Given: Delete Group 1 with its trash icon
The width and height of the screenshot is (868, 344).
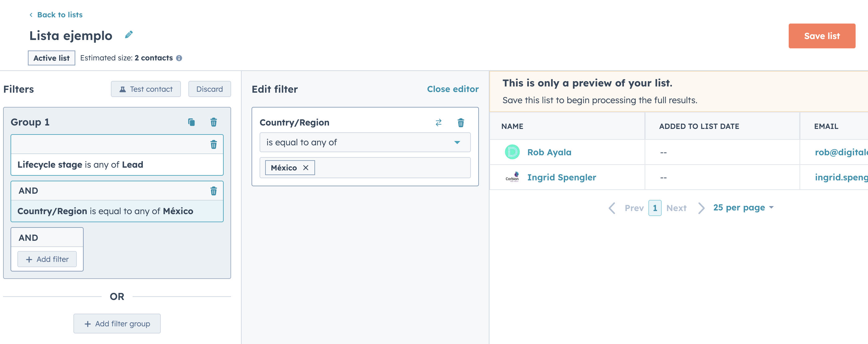Looking at the screenshot, I should click(x=214, y=122).
